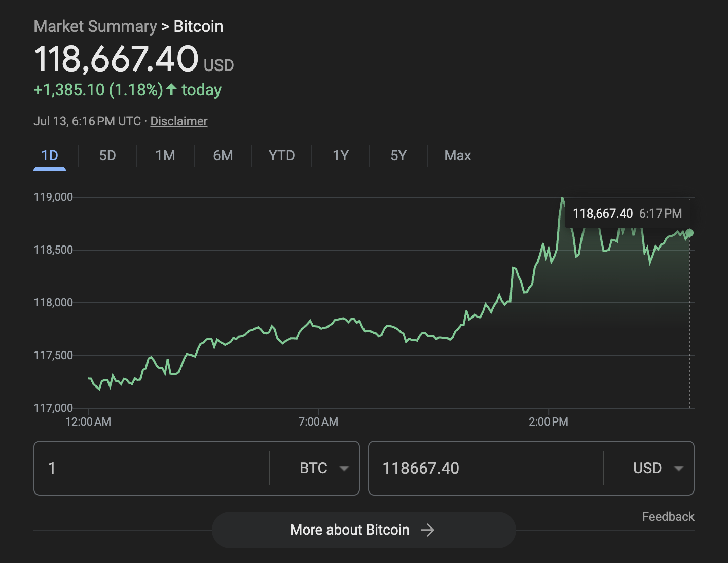The height and width of the screenshot is (563, 728).
Task: Switch to the 1Y chart tab
Action: pos(341,156)
